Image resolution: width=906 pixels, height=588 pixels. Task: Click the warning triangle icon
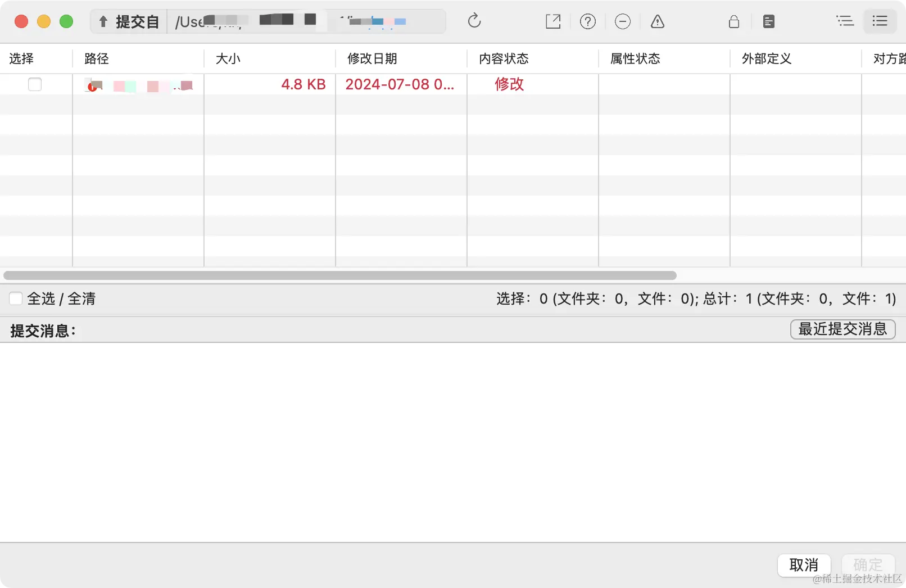pyautogui.click(x=658, y=21)
